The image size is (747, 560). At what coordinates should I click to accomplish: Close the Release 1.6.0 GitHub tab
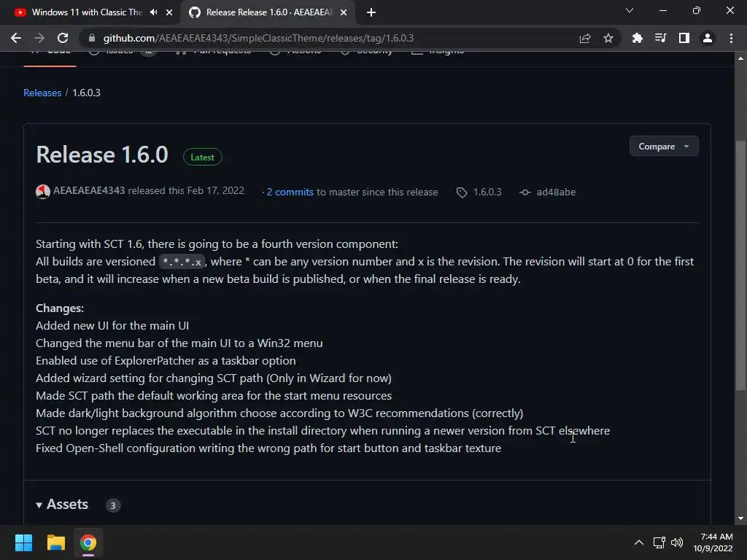(x=344, y=12)
